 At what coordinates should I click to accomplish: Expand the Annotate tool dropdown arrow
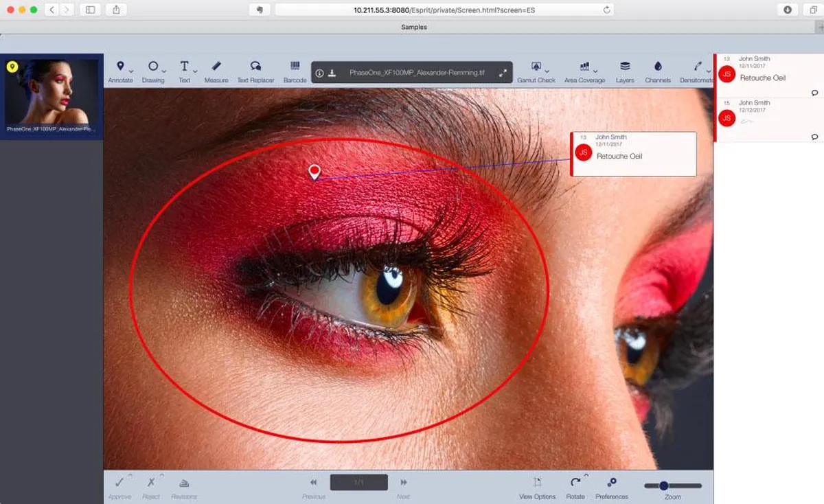pos(130,71)
